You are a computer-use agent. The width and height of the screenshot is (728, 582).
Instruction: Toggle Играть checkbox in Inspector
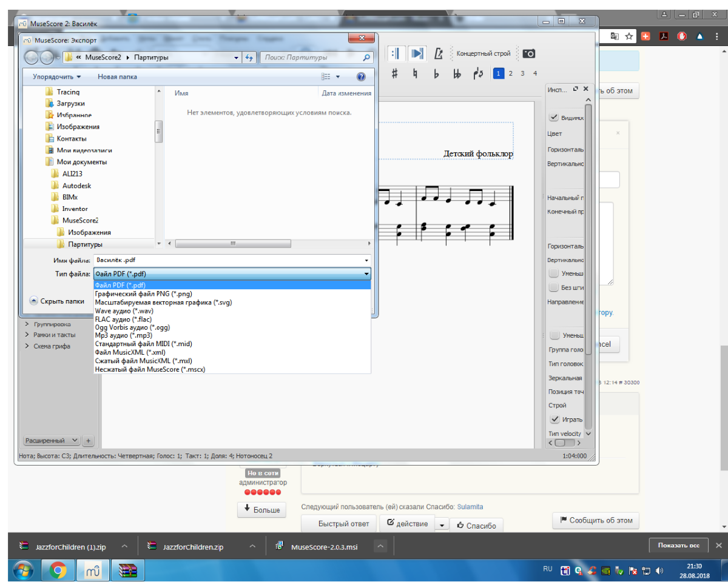pyautogui.click(x=554, y=419)
